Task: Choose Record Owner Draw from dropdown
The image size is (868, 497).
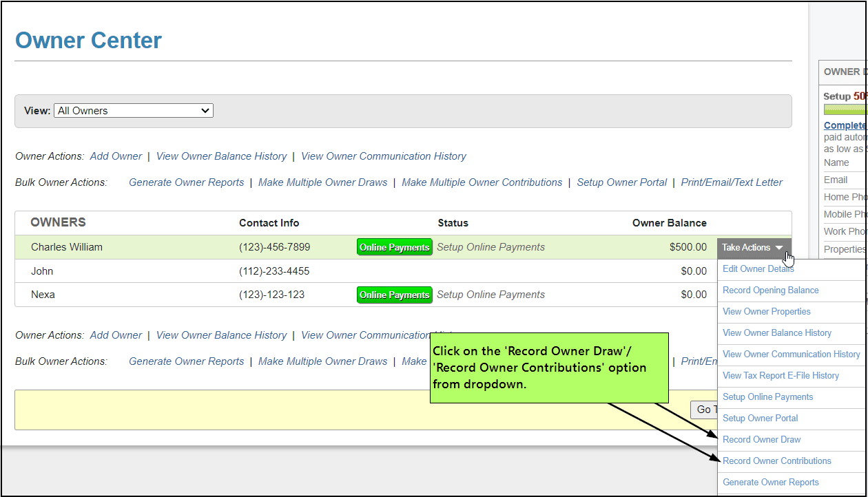Action: pos(761,440)
